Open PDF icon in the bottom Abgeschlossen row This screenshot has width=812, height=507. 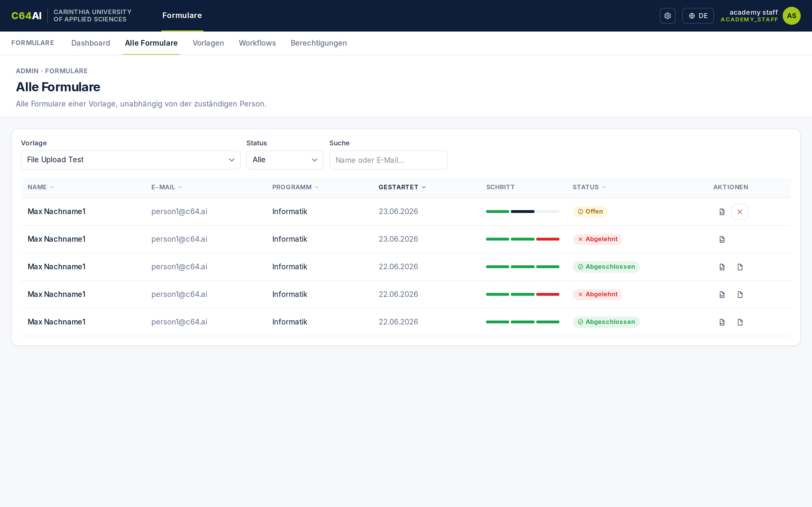(722, 322)
